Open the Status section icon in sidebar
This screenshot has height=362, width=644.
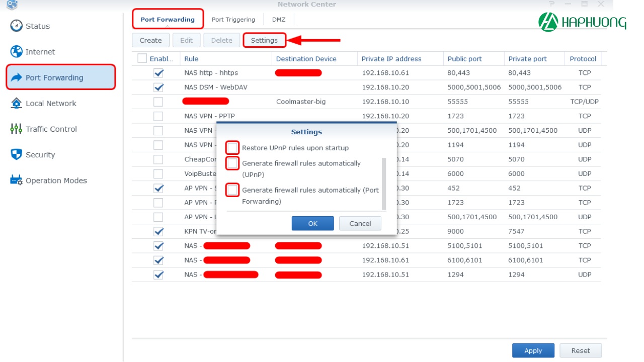[16, 26]
